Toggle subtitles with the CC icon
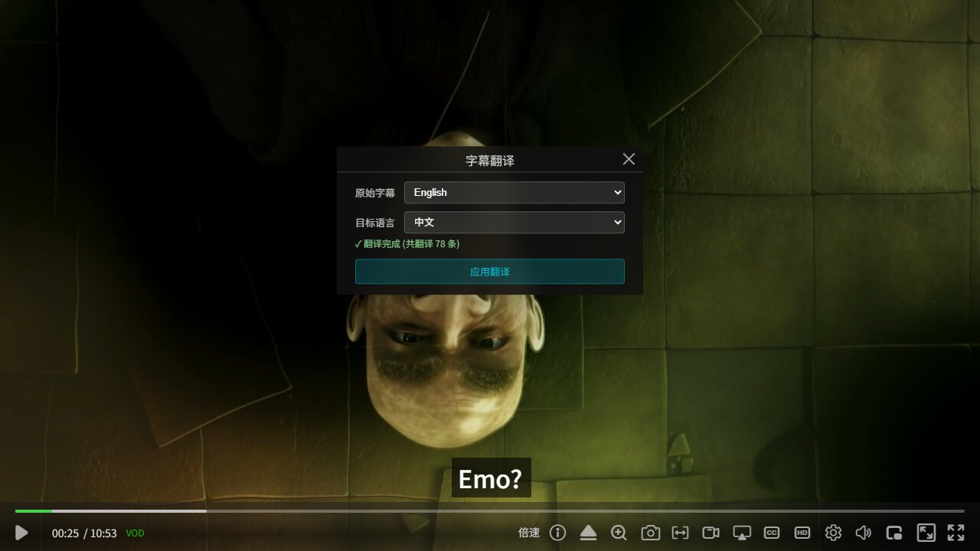 pos(772,533)
